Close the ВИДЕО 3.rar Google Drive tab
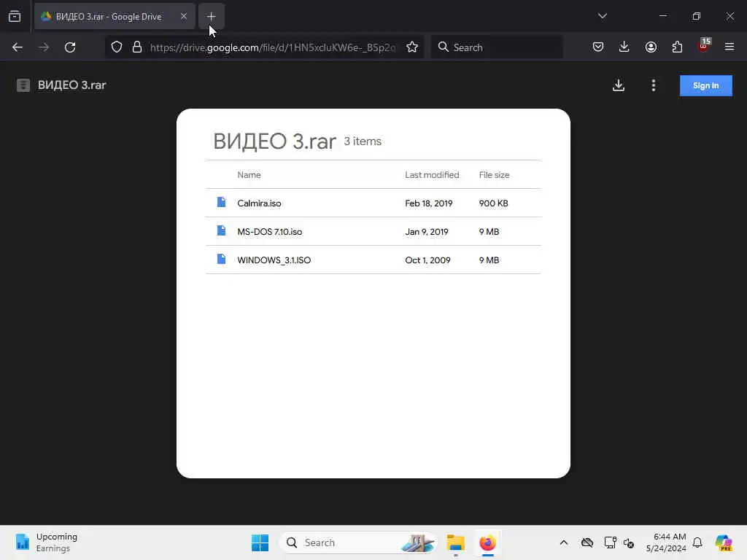This screenshot has width=747, height=560. point(183,16)
